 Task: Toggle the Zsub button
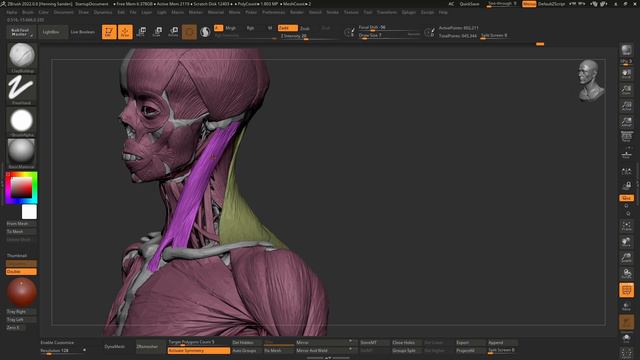click(305, 28)
